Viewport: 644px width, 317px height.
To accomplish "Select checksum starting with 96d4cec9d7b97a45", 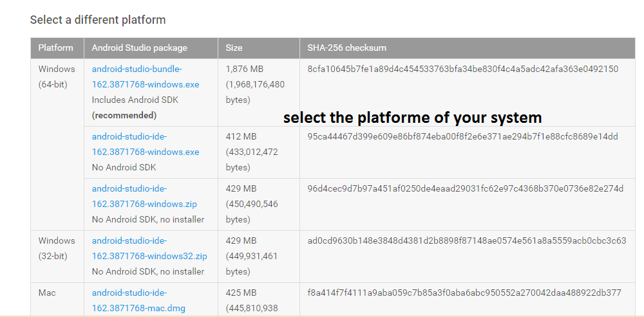I will tap(466, 188).
